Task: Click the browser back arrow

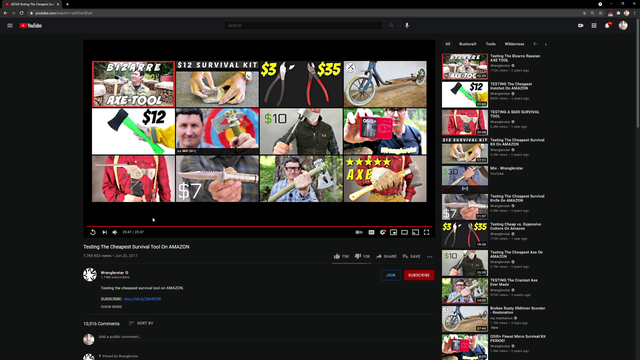Action: point(5,13)
